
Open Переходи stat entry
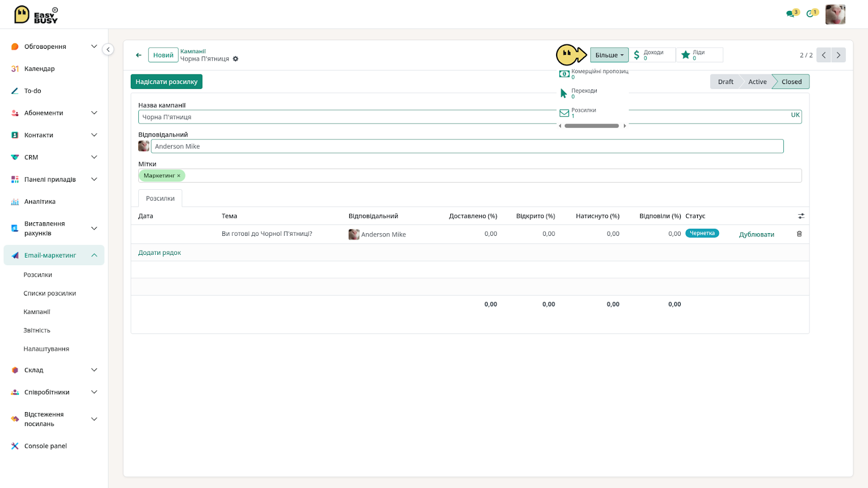[593, 93]
